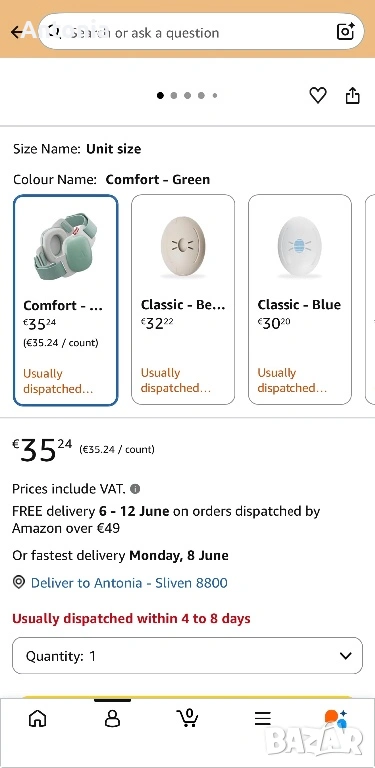This screenshot has height=768, width=375.
Task: Select first image carousel dot
Action: tap(160, 96)
